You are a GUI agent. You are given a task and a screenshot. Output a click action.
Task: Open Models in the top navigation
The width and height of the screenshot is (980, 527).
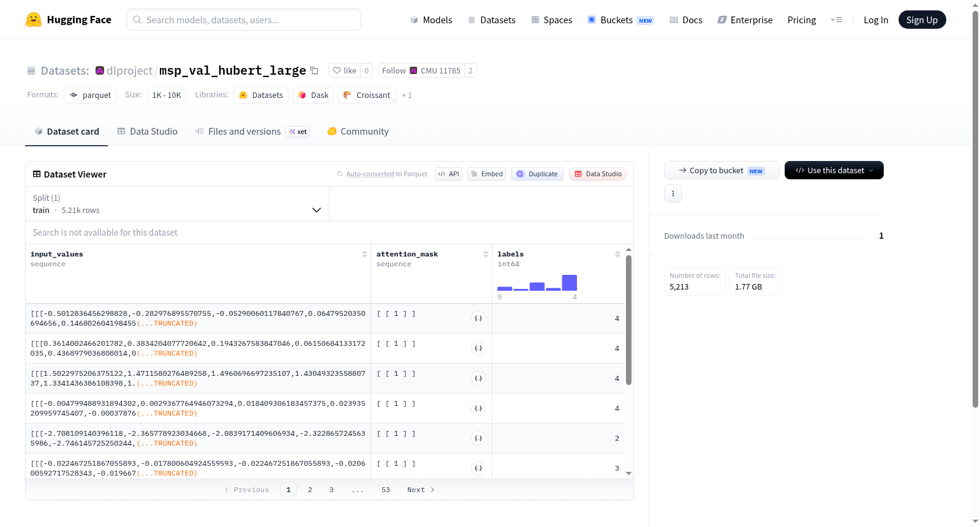(x=431, y=20)
